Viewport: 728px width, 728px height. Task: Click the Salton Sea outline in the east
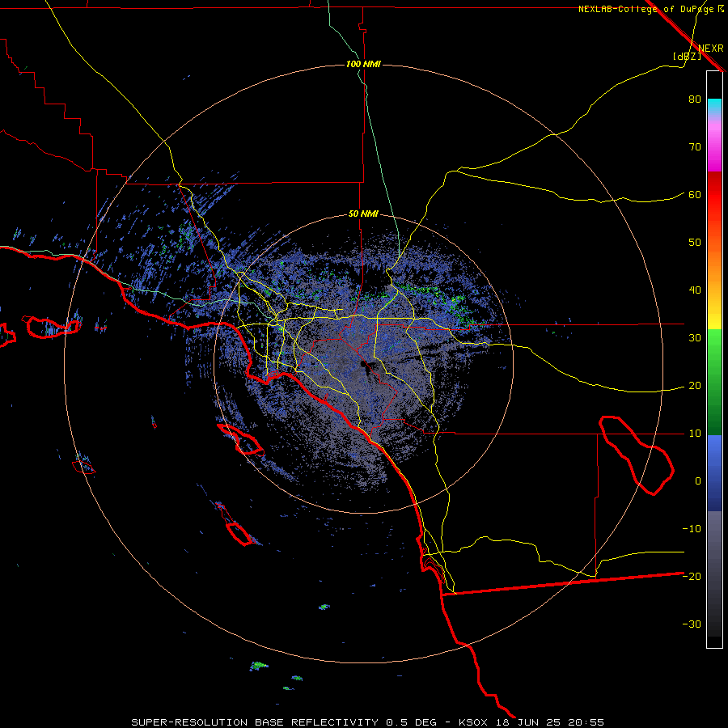click(x=636, y=455)
